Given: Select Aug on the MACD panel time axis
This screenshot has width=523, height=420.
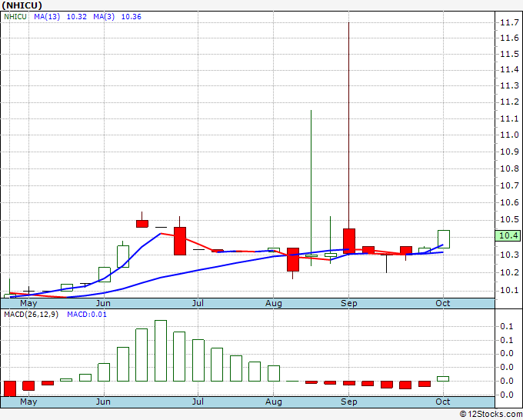Looking at the screenshot, I should 273,402.
